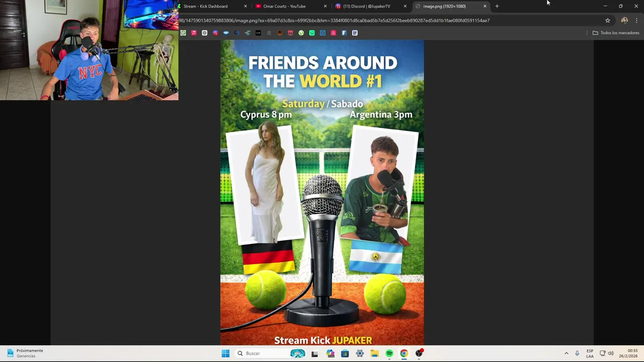Open the DT bookmark icon
The height and width of the screenshot is (362, 644).
coord(355,33)
